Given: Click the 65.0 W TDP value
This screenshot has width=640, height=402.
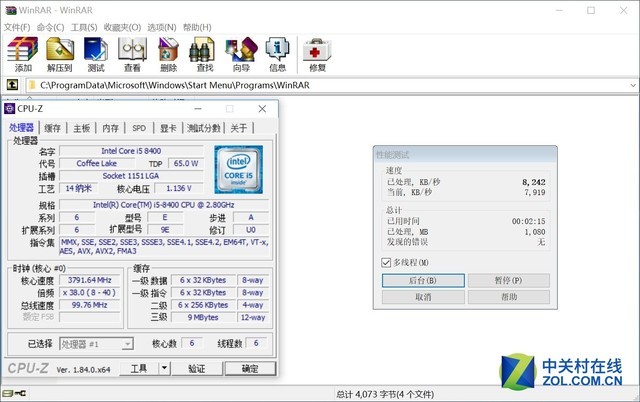Looking at the screenshot, I should coord(186,163).
